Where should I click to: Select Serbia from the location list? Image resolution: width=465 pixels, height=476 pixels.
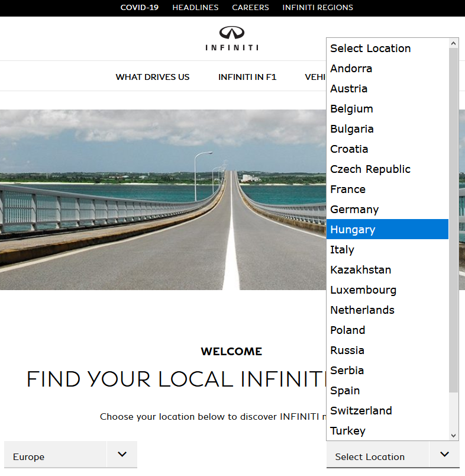[387, 370]
